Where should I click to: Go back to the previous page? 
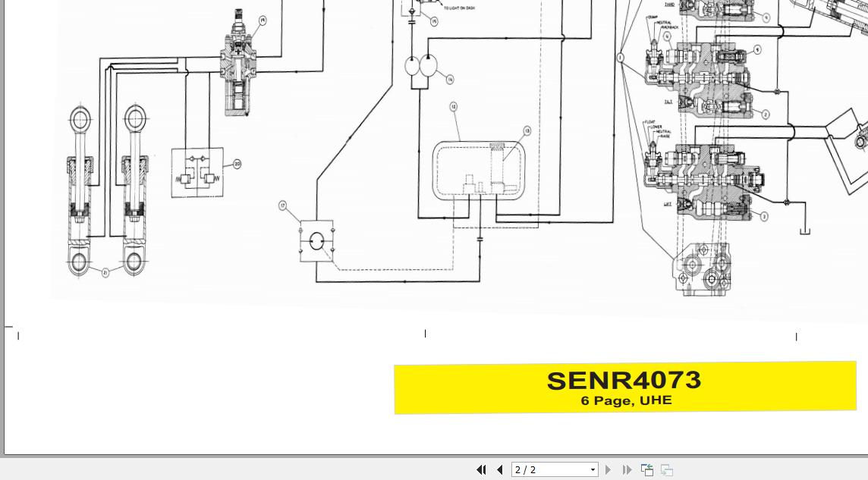coord(500,470)
